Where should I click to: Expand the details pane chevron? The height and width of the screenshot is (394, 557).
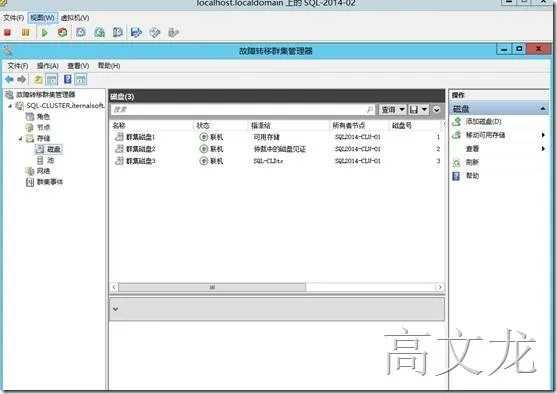tap(115, 309)
